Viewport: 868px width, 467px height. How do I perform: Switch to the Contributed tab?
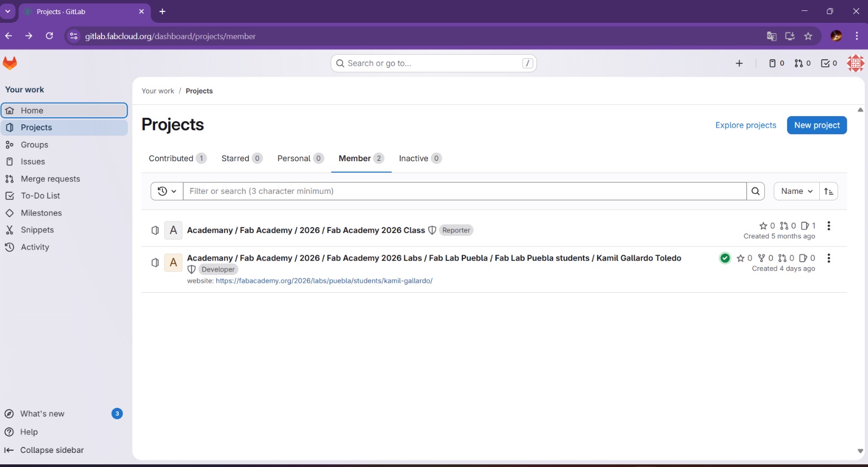(177, 159)
